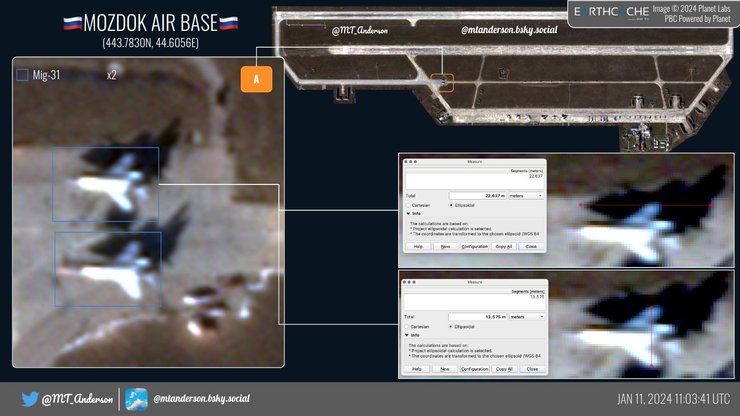
Task: Click New in the 22.637 m dialog
Action: 446,246
